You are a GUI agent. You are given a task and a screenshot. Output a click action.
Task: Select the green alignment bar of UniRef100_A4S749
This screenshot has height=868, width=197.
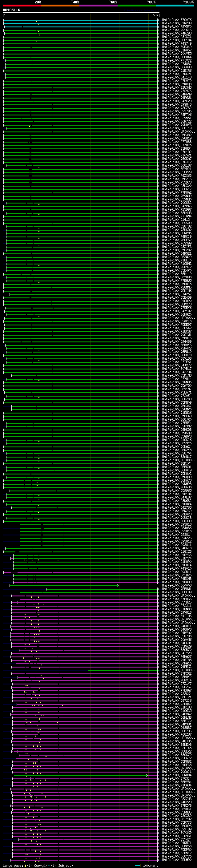click(x=81, y=43)
